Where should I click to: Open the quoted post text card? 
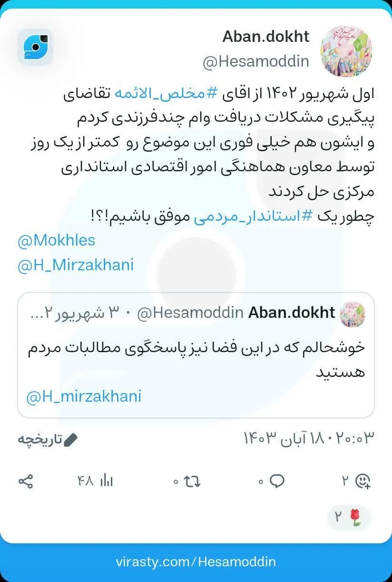(196, 355)
